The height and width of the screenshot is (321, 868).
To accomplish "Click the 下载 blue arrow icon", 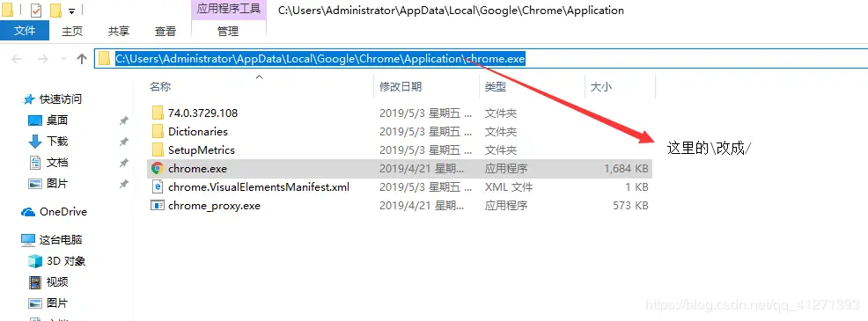I will pyautogui.click(x=35, y=141).
